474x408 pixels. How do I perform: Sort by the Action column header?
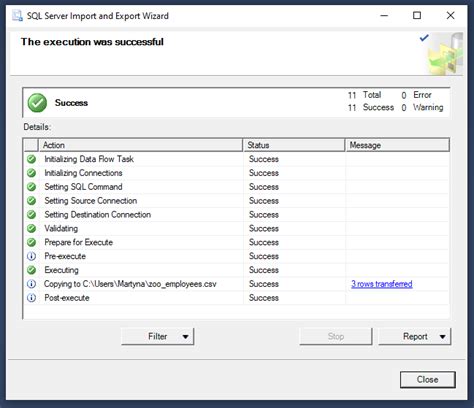pyautogui.click(x=141, y=145)
